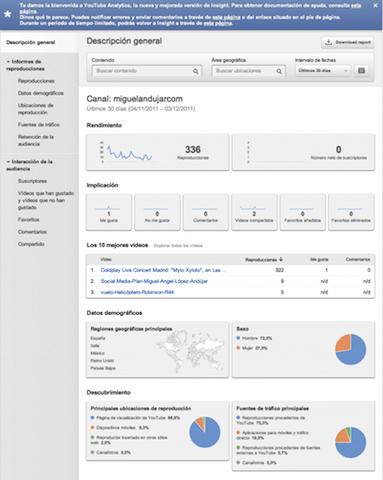Open Compartido in sidebar
This screenshot has width=383, height=480.
click(x=31, y=244)
